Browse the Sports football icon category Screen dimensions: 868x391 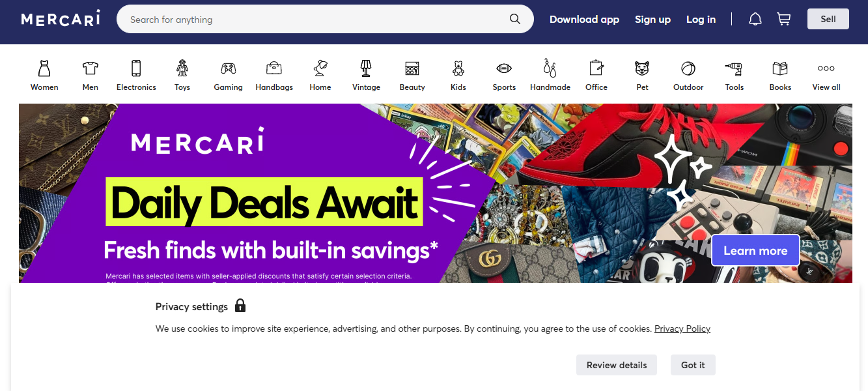pos(504,68)
